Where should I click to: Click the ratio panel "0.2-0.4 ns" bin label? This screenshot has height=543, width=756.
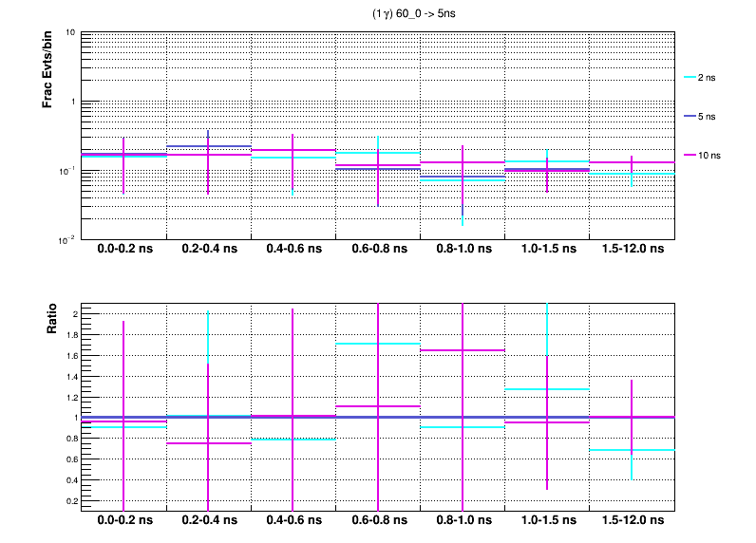point(209,521)
